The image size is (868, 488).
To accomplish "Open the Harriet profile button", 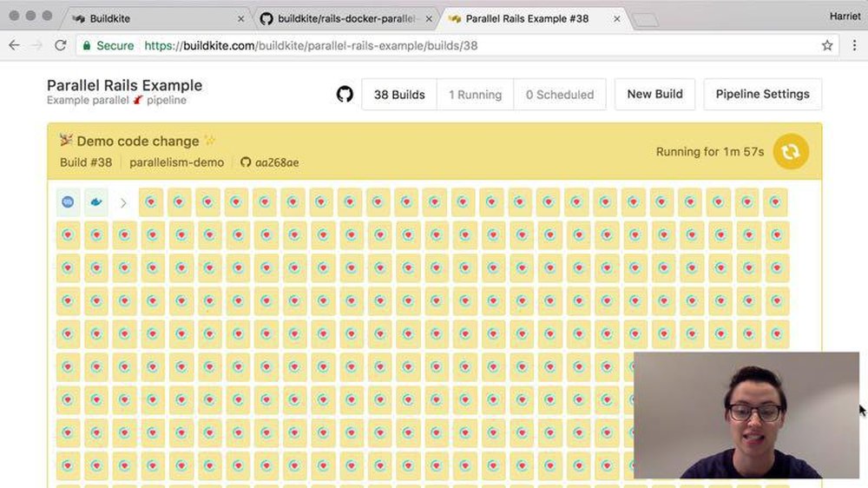I will pos(845,16).
